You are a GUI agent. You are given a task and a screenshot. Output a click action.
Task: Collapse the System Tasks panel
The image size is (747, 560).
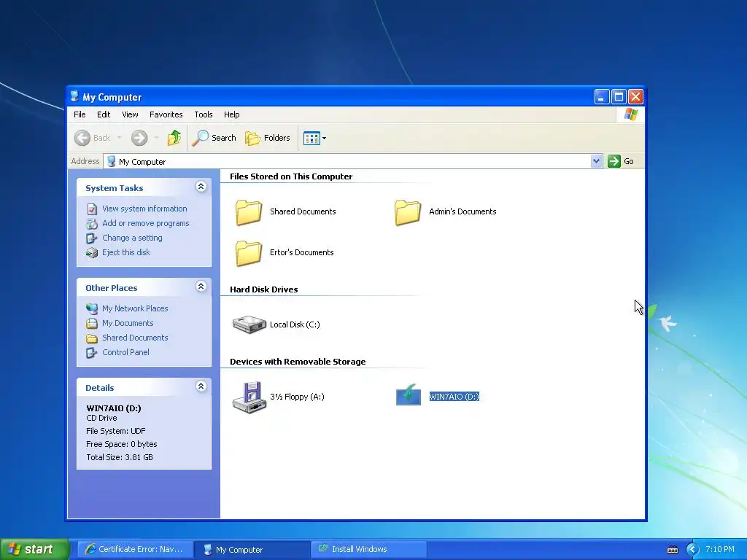point(201,187)
